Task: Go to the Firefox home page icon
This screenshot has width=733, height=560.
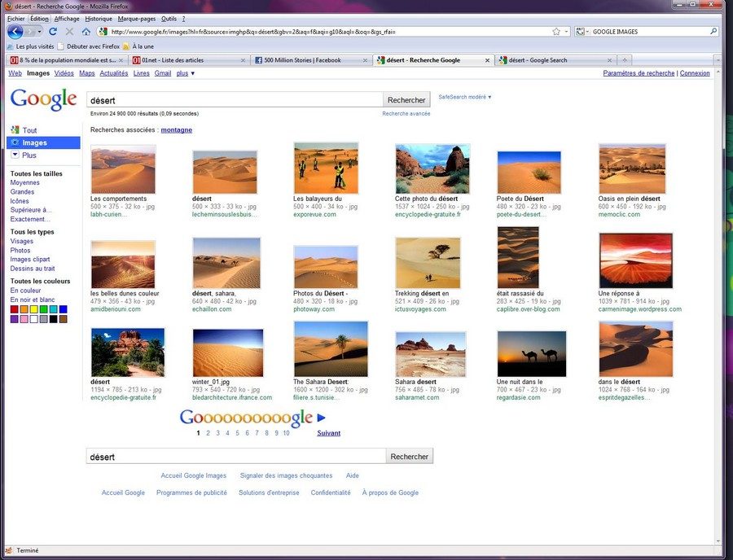Action: pyautogui.click(x=86, y=32)
